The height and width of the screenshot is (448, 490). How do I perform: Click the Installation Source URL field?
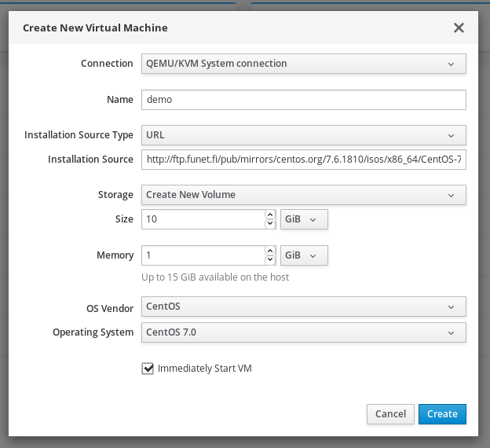[304, 160]
